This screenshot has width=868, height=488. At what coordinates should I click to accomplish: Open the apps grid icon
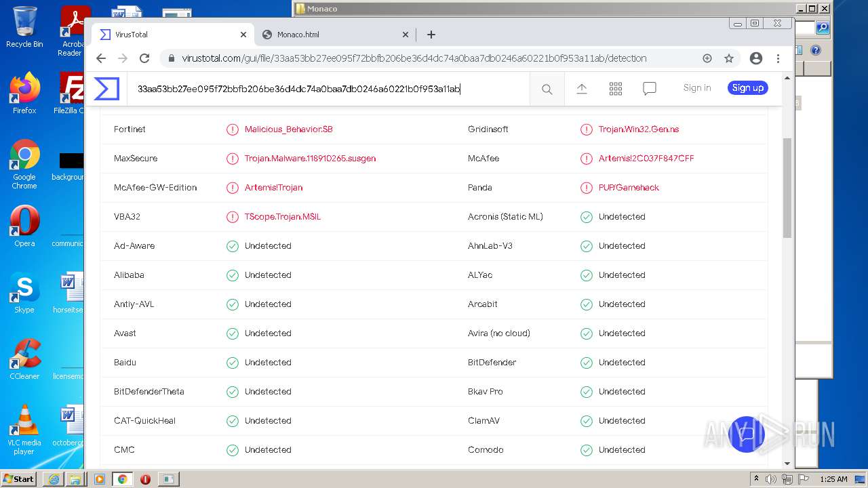pyautogui.click(x=616, y=89)
